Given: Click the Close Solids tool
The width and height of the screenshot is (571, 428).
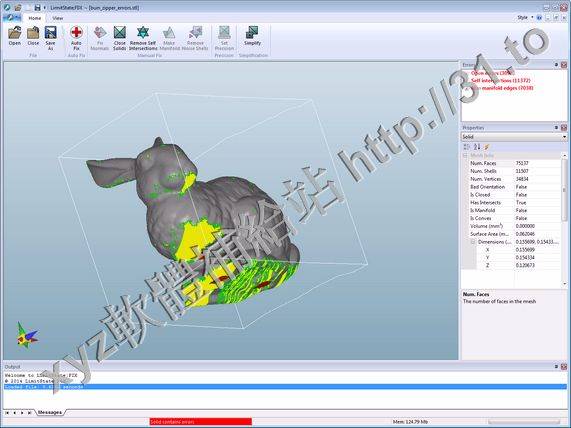Looking at the screenshot, I should [x=119, y=38].
